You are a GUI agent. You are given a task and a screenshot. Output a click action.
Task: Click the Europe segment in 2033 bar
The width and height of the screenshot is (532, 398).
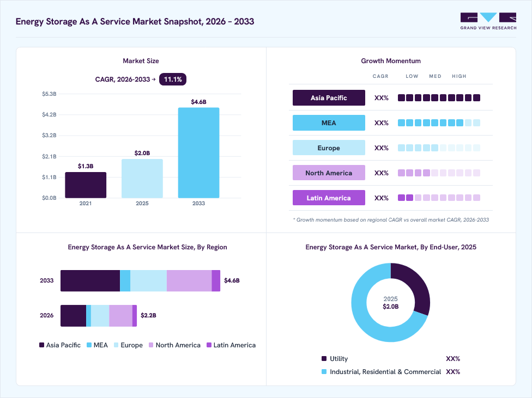click(149, 281)
